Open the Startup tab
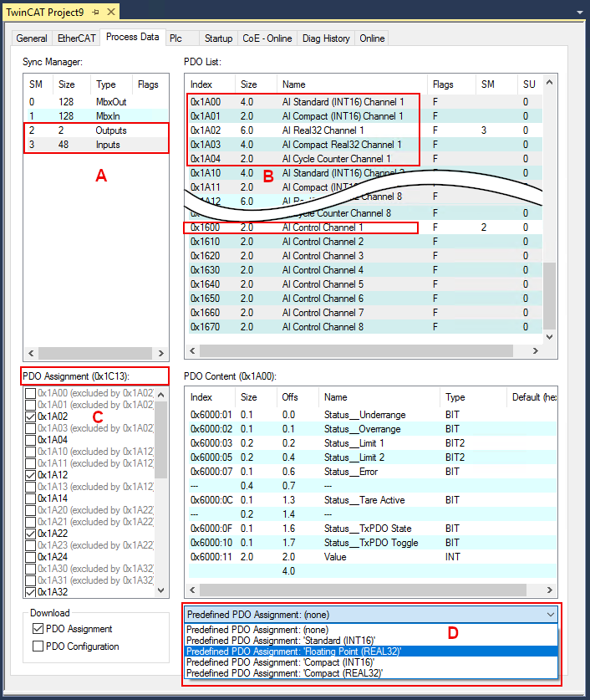590x700 pixels. point(218,38)
